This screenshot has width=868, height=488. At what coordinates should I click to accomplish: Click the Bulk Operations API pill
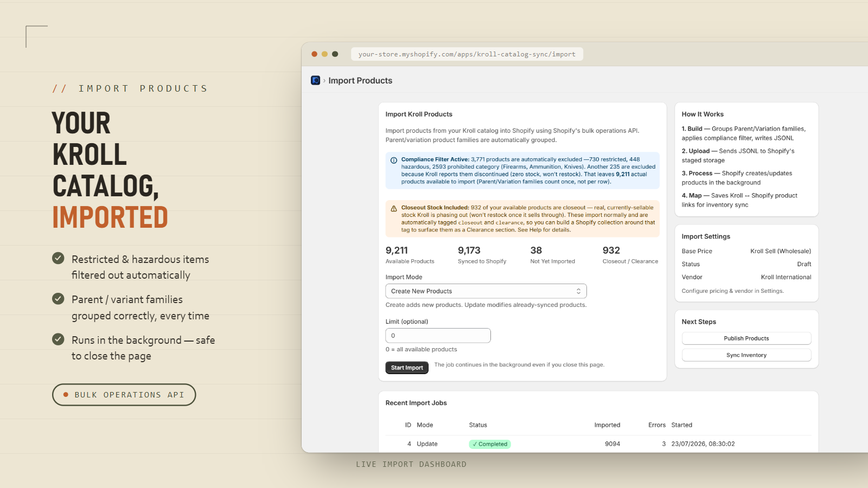(124, 395)
